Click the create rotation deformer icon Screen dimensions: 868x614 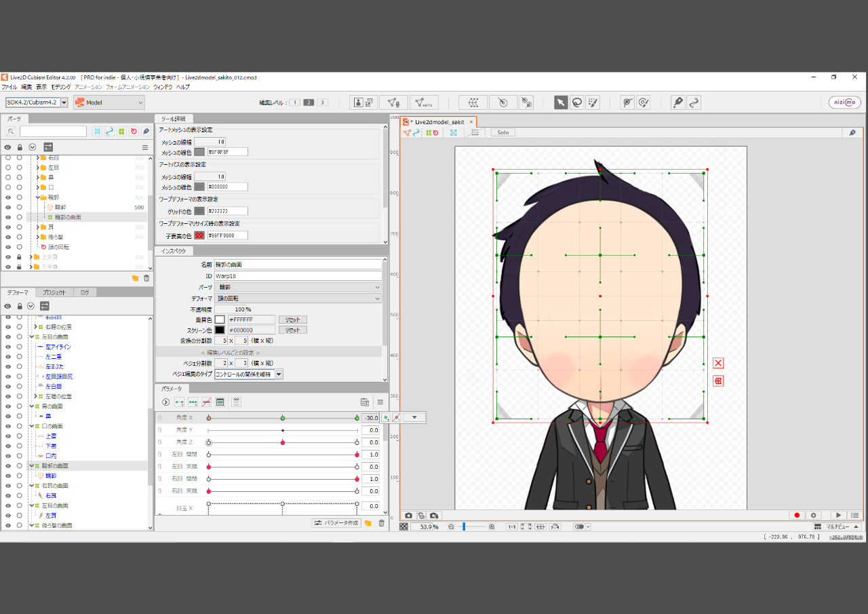pyautogui.click(x=502, y=102)
